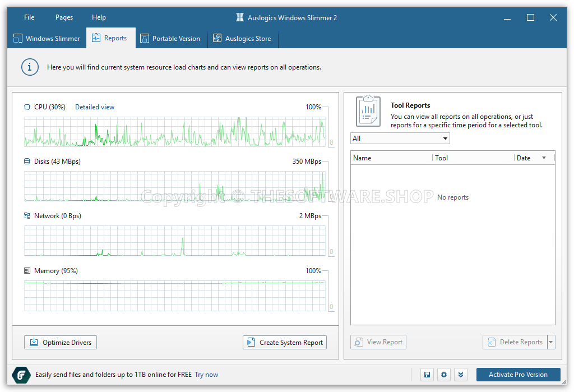
Task: Click the save floppy disk icon
Action: click(x=427, y=375)
